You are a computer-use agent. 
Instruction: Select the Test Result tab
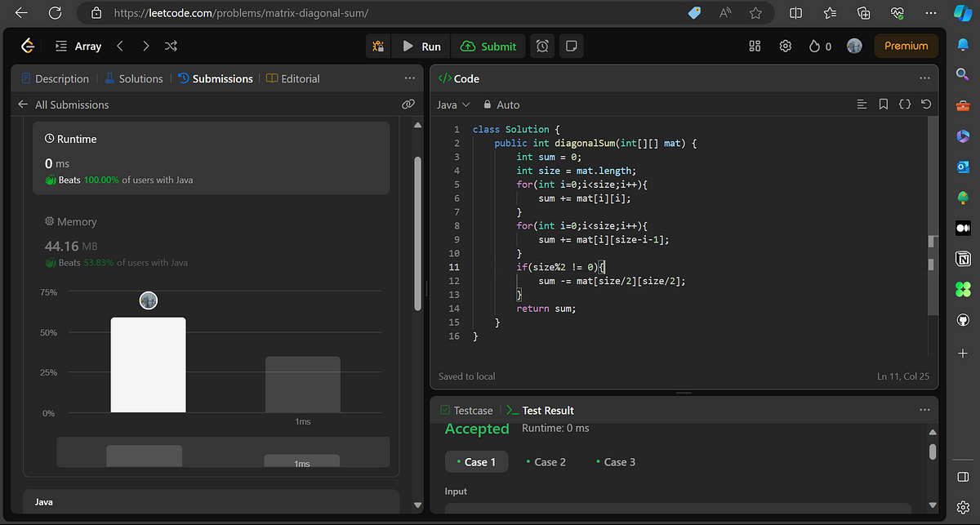pyautogui.click(x=540, y=411)
